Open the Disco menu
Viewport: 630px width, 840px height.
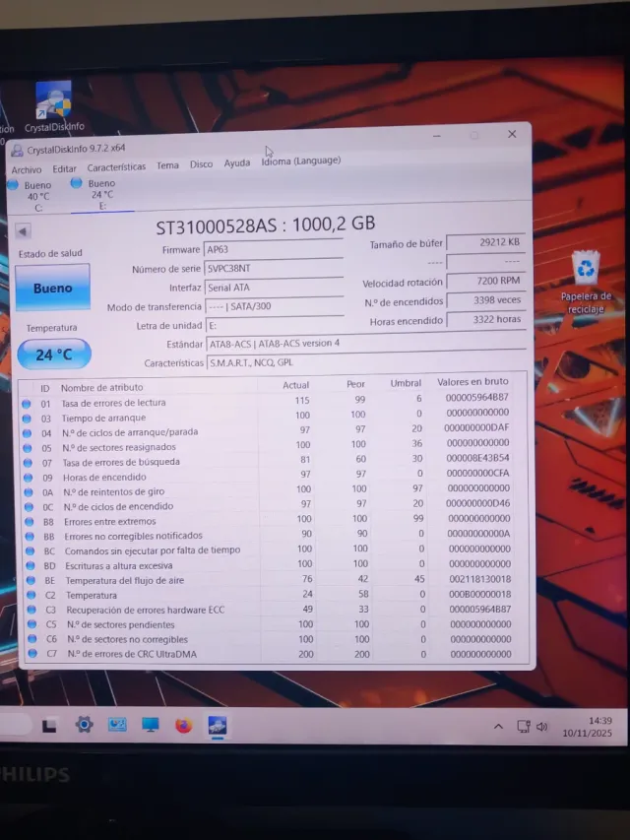click(x=202, y=163)
